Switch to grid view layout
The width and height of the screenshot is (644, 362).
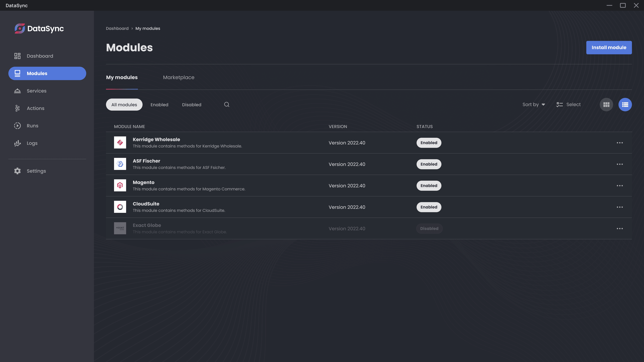(x=606, y=104)
